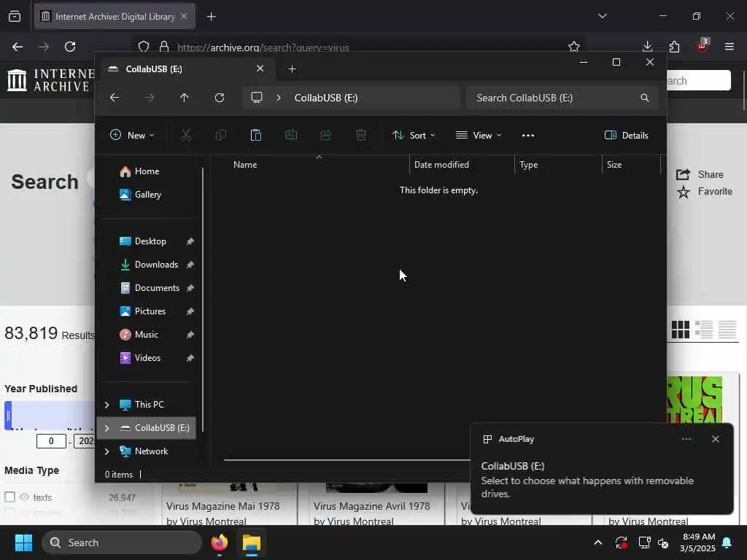The height and width of the screenshot is (560, 747).
Task: Open the Sort dropdown
Action: pos(414,135)
